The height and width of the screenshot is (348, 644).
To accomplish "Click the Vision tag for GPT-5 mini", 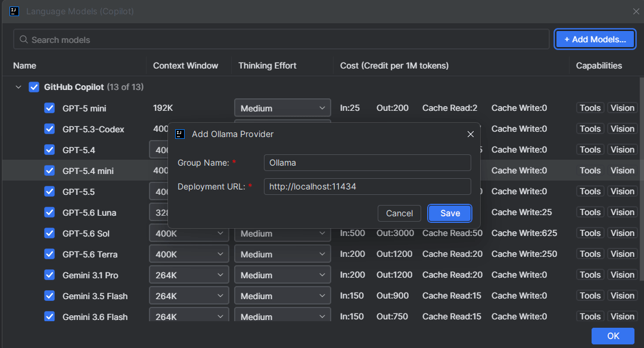I will click(622, 108).
